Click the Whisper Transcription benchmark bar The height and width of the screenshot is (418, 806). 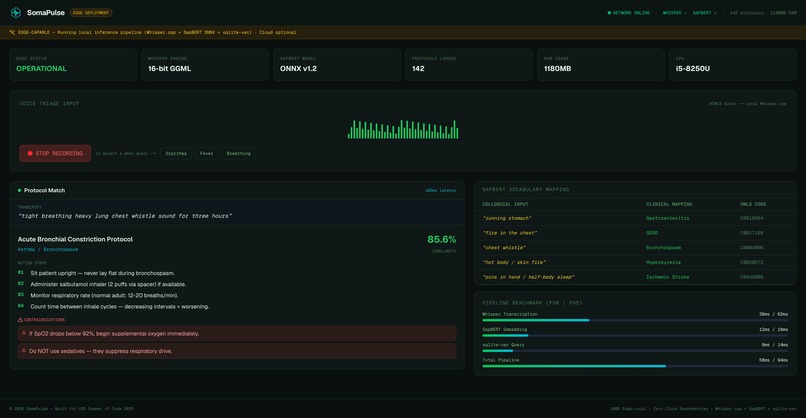(635, 320)
